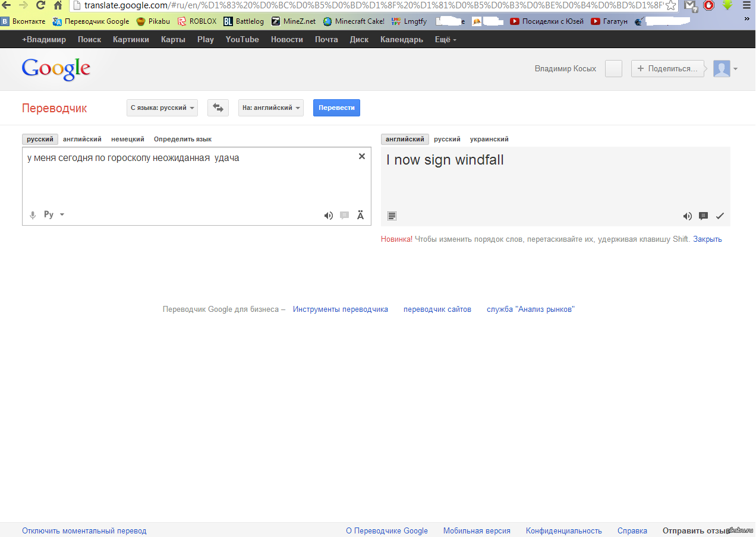
Task: Open the Переводчик Google bookmark
Action: point(91,21)
